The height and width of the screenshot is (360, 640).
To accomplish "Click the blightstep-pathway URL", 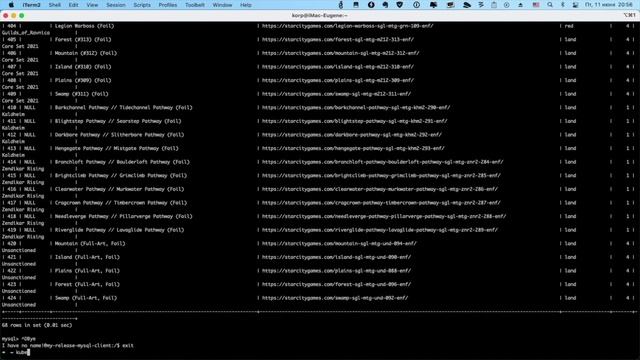I will (354, 121).
